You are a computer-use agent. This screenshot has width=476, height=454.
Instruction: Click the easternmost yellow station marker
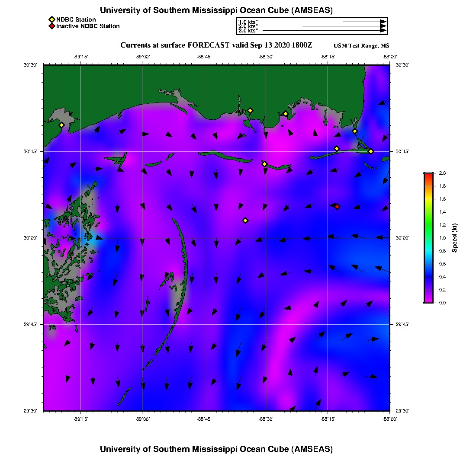coord(371,151)
